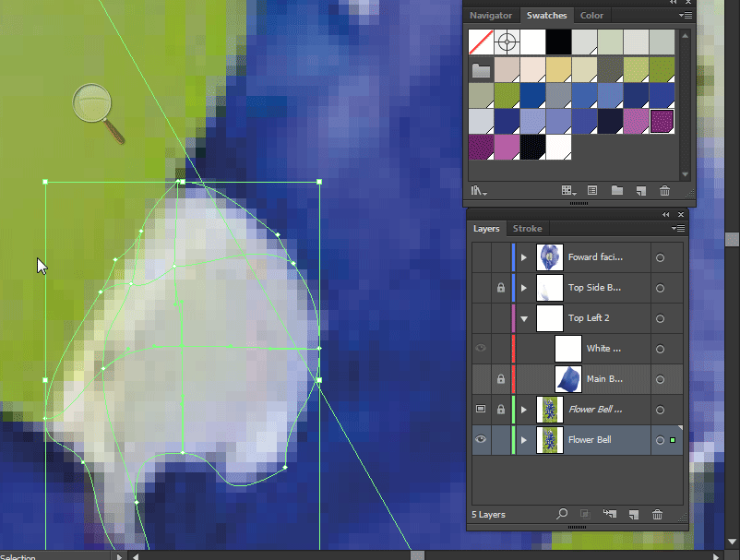
Task: Switch to the Layers tab
Action: (x=486, y=229)
